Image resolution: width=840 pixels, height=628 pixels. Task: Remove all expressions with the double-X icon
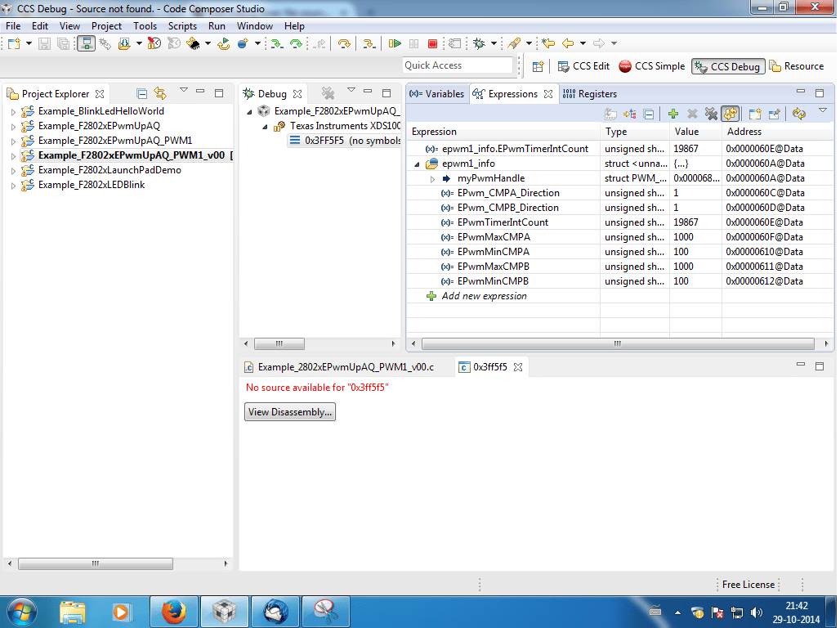pos(710,114)
